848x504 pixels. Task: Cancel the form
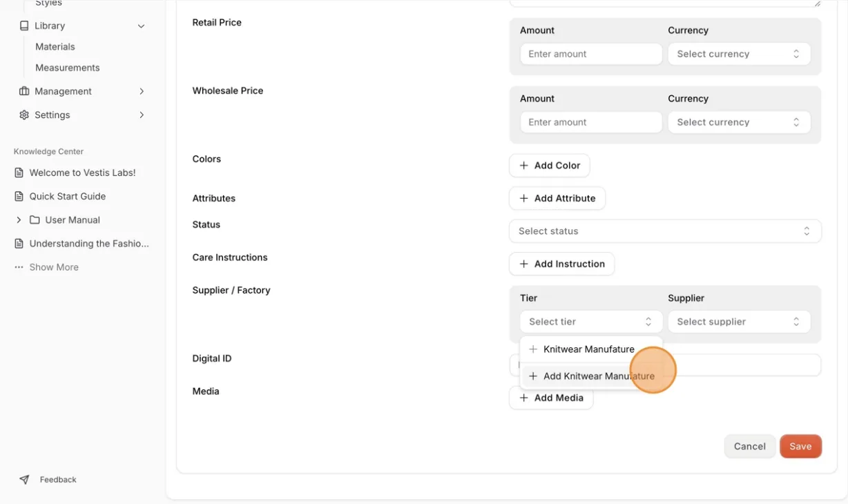[x=749, y=447]
